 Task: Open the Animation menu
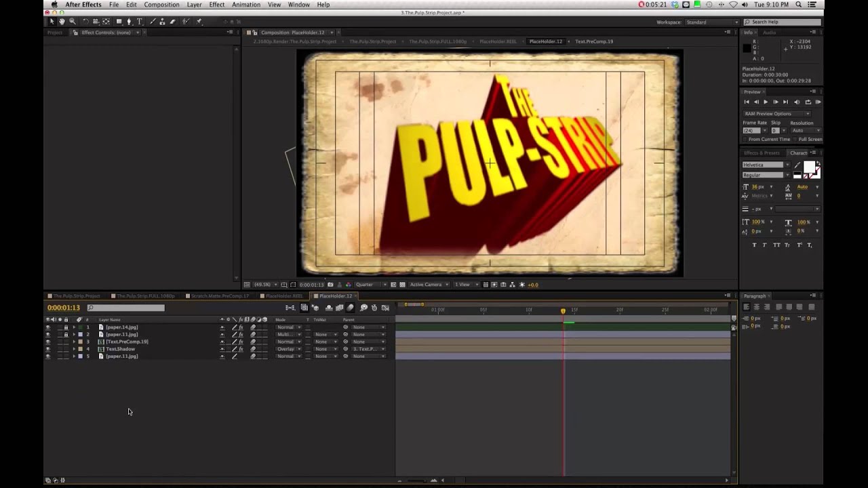[246, 5]
